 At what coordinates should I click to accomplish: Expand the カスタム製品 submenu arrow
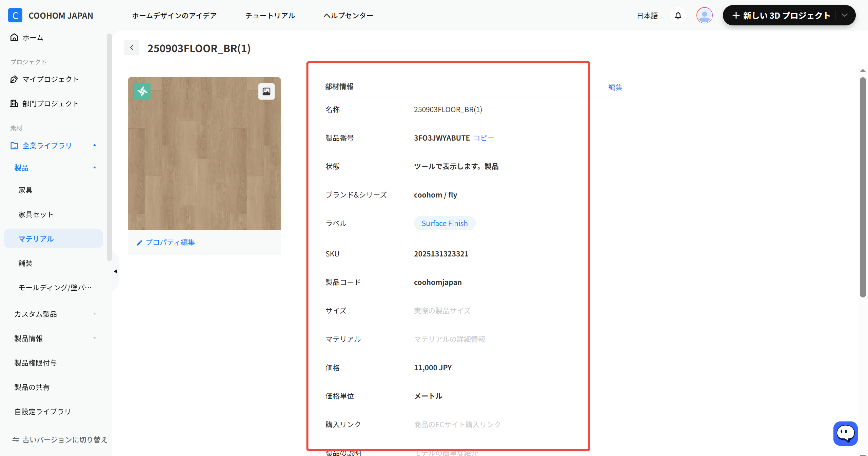[95, 314]
